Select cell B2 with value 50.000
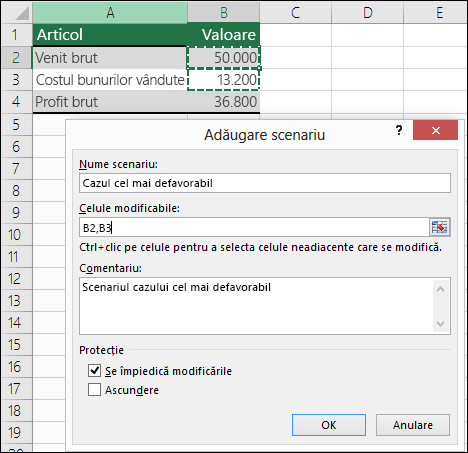The image size is (468, 453). click(224, 58)
